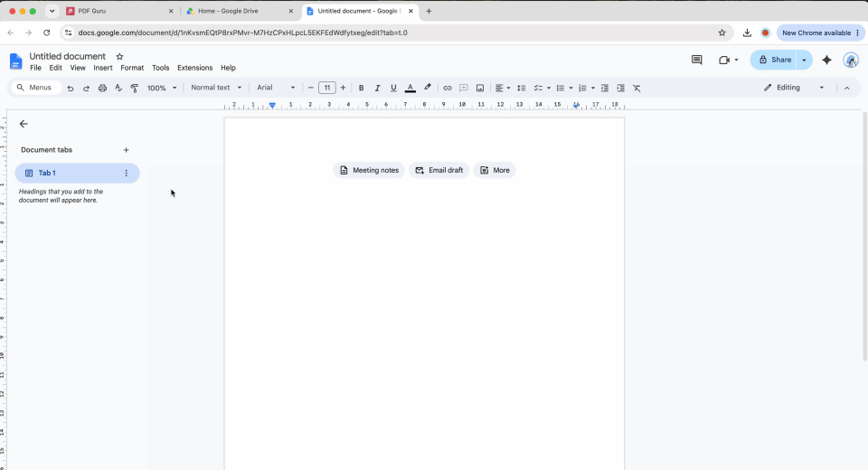Toggle bold formatting
The image size is (868, 470).
(x=361, y=88)
